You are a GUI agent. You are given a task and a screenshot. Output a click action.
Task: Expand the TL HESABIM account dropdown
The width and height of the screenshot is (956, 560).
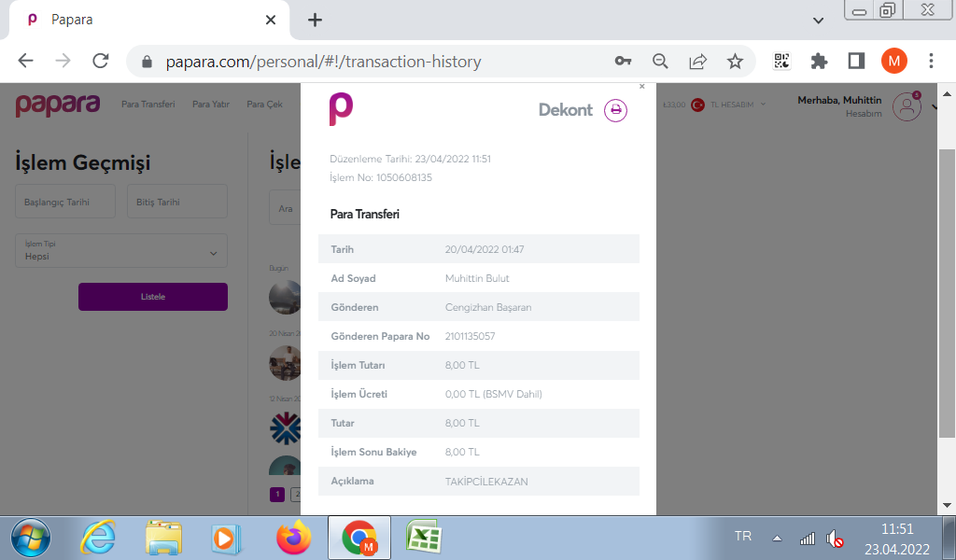tap(738, 105)
